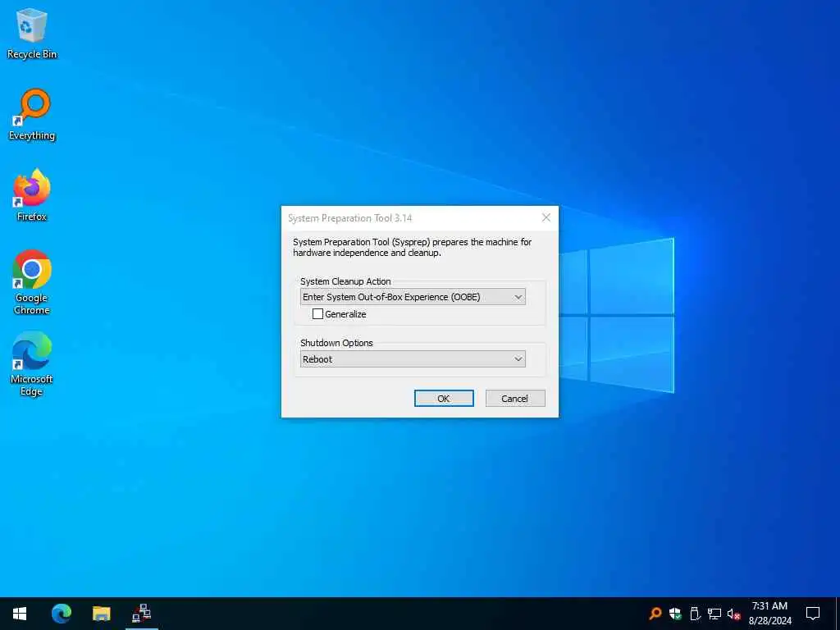The height and width of the screenshot is (630, 840).
Task: Open Windows Security tray icon
Action: pyautogui.click(x=675, y=614)
